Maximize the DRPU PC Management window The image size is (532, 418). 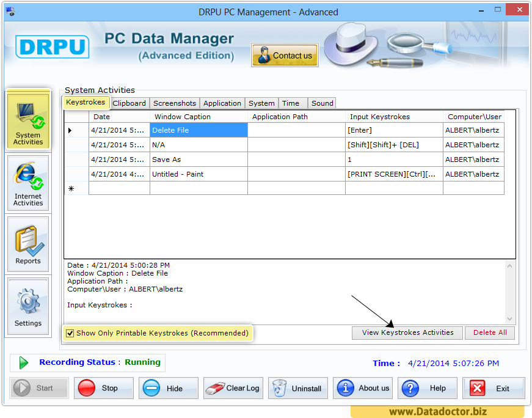click(497, 10)
